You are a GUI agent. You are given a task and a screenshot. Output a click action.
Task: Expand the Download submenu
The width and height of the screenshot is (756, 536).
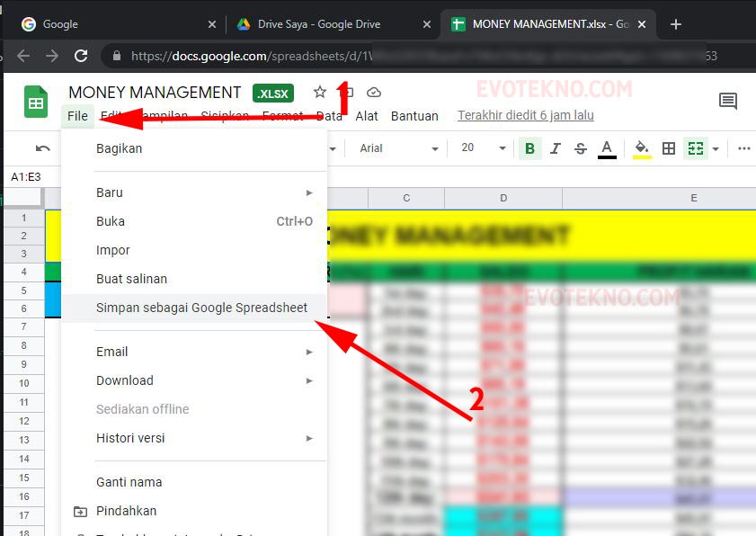(124, 380)
